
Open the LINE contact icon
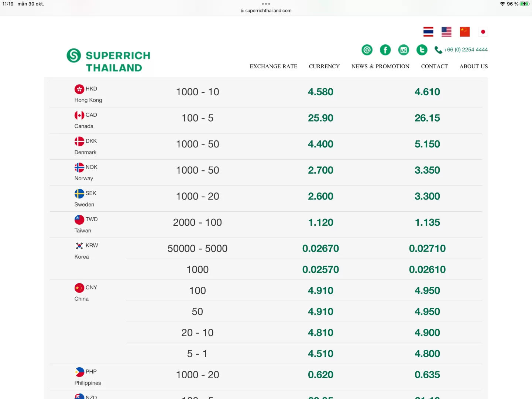(367, 50)
